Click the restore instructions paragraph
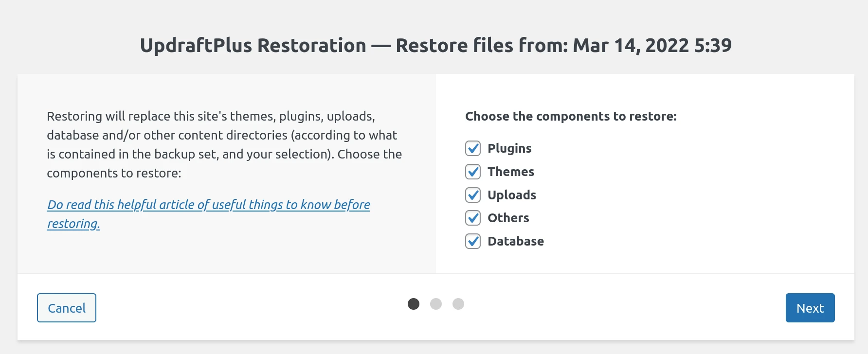The width and height of the screenshot is (868, 354). click(224, 144)
